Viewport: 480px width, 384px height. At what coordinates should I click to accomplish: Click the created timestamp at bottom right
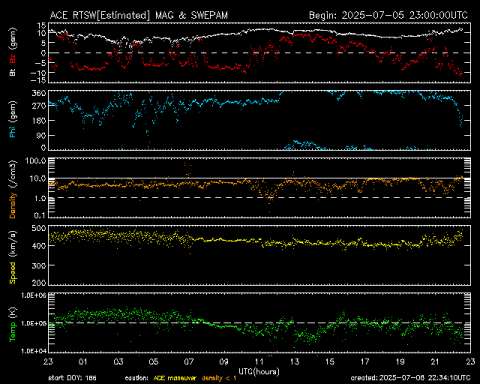point(410,378)
